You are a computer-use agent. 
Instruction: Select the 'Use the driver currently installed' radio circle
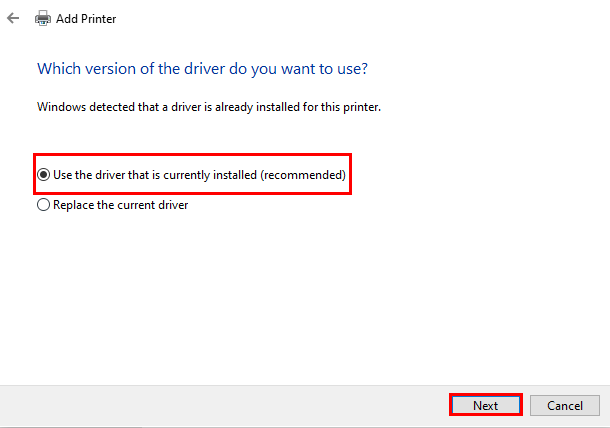[x=44, y=175]
